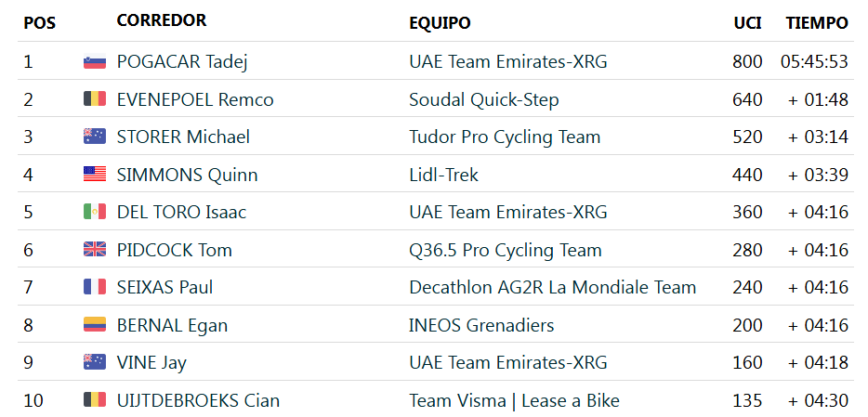Open the Lidl-Trek team link
This screenshot has height=417, width=868.
pos(443,175)
